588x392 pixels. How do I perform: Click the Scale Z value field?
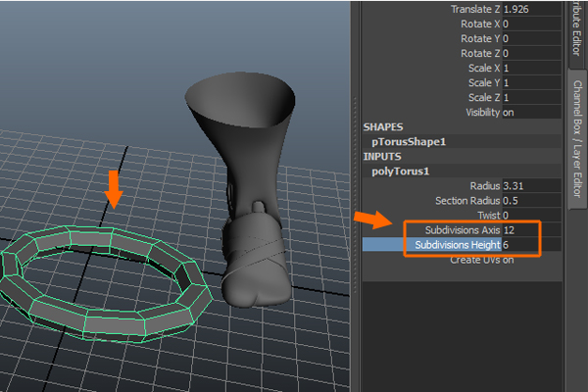531,98
